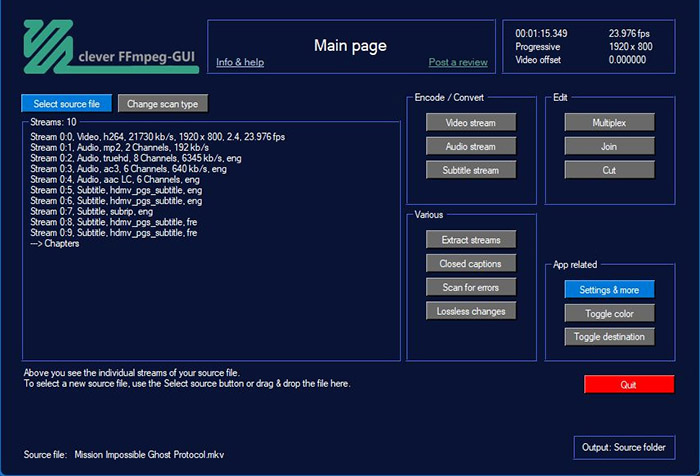Click the Various group label
Image resolution: width=700 pixels, height=476 pixels.
tap(429, 215)
